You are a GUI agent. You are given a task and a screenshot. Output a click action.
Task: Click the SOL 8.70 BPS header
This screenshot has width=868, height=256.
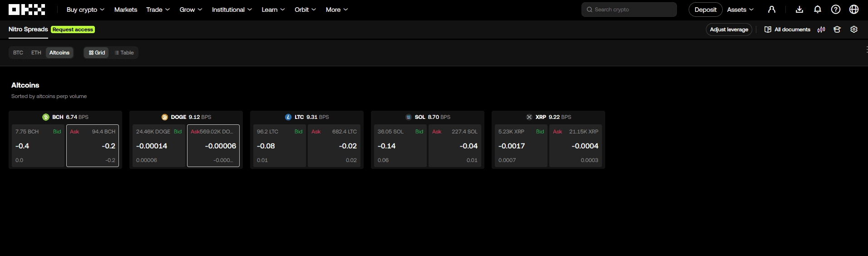coord(428,117)
